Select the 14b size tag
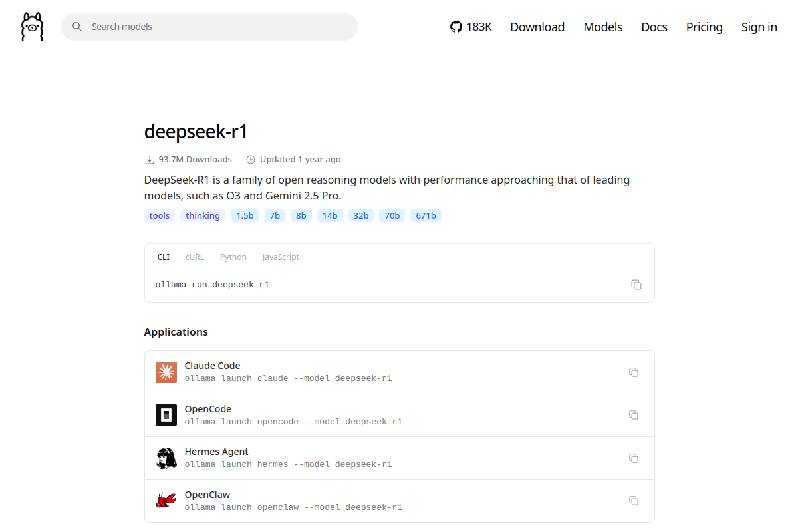798x532 pixels. click(x=331, y=215)
